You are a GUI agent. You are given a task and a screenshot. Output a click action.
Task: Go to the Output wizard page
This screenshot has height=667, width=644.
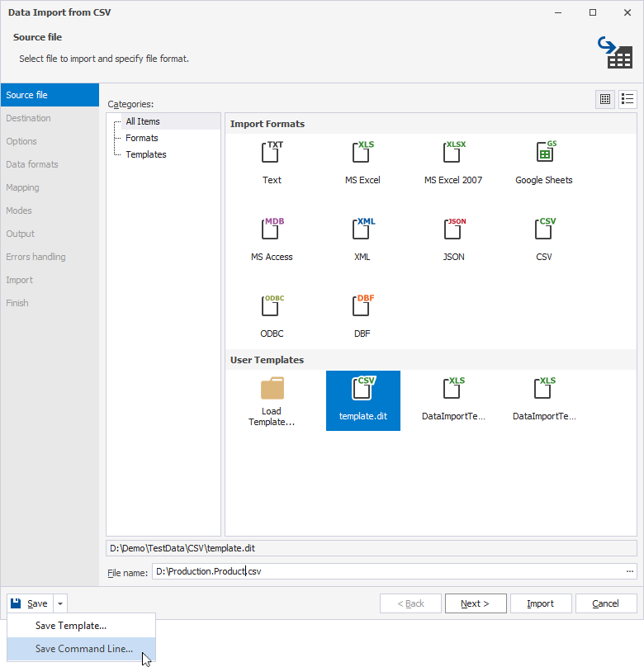point(50,234)
